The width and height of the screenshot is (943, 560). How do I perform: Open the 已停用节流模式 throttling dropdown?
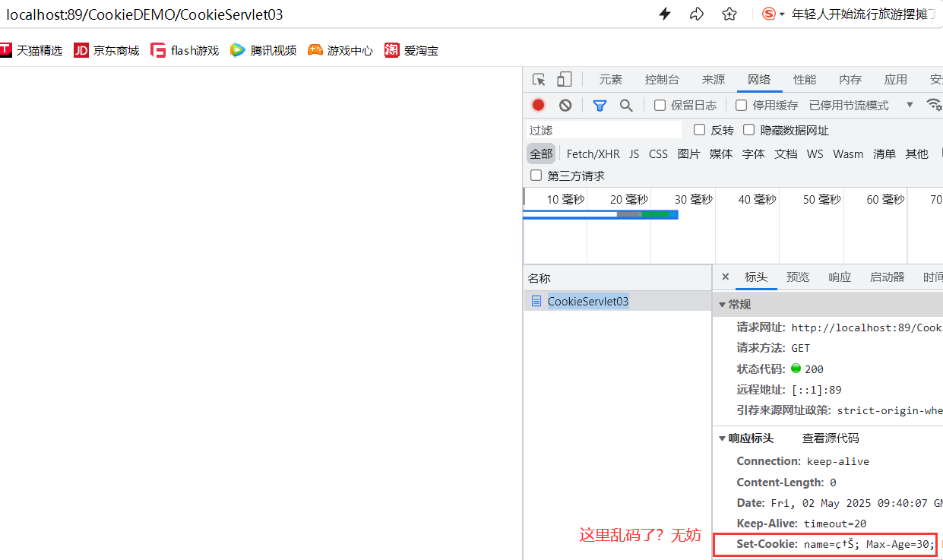(860, 105)
